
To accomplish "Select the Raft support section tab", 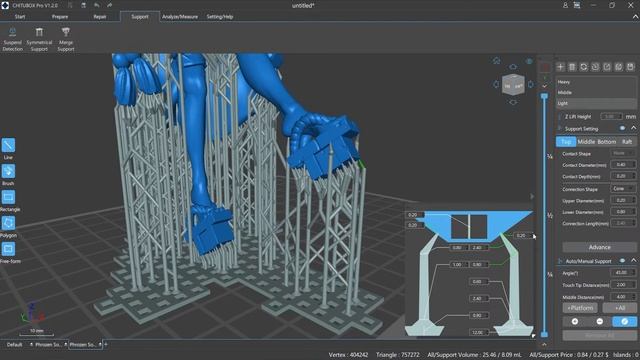I will click(627, 142).
